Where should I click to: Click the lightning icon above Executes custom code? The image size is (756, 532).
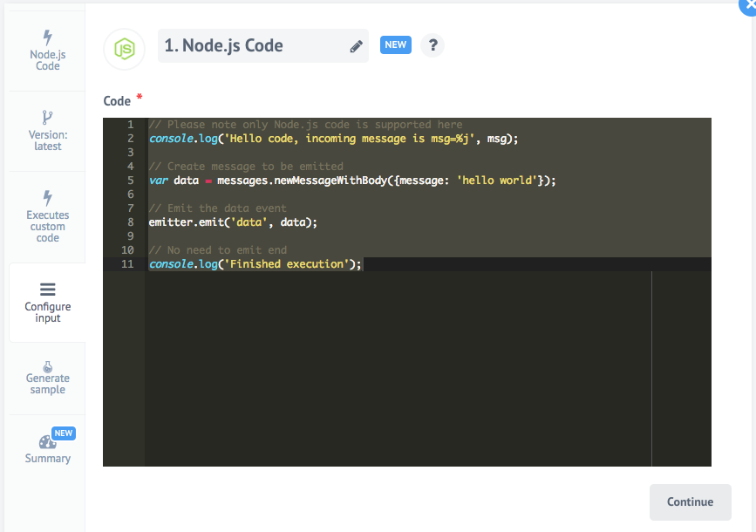pyautogui.click(x=47, y=198)
